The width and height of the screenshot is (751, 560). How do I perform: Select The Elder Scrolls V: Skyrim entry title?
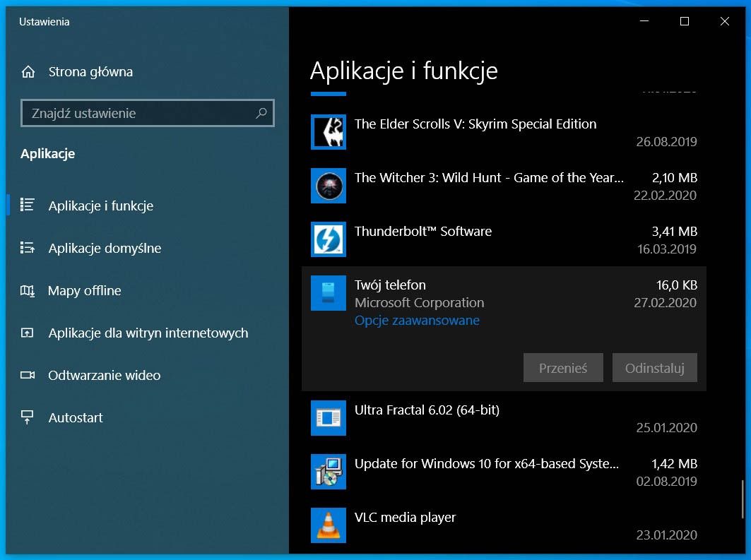click(x=475, y=124)
